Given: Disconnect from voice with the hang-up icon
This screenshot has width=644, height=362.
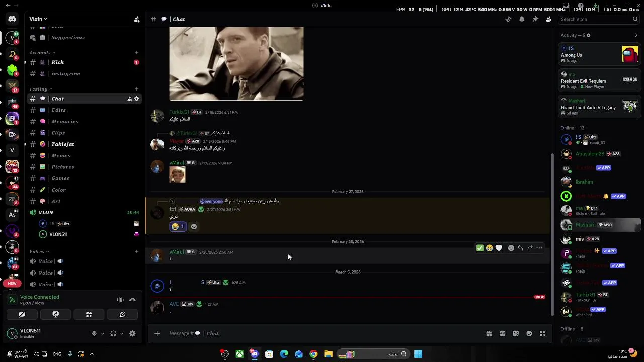Looking at the screenshot, I should pos(132,300).
